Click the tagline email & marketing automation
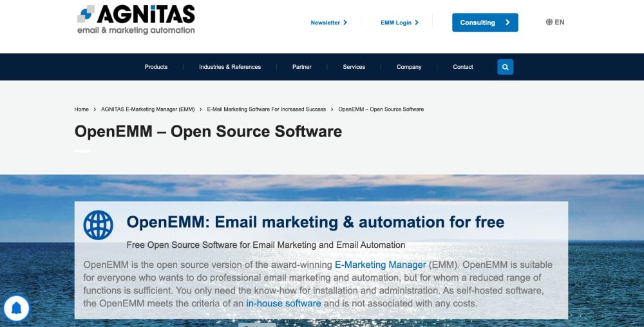 pyautogui.click(x=136, y=30)
